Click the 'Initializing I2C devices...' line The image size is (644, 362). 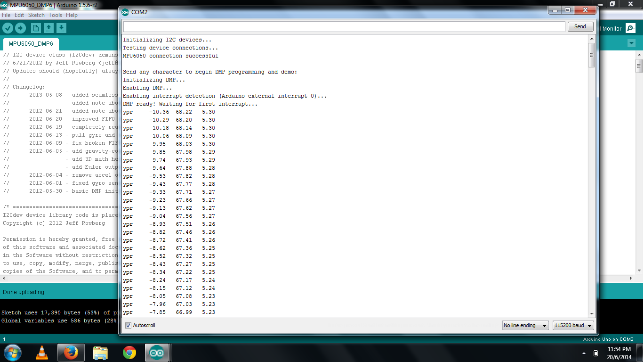click(167, 40)
